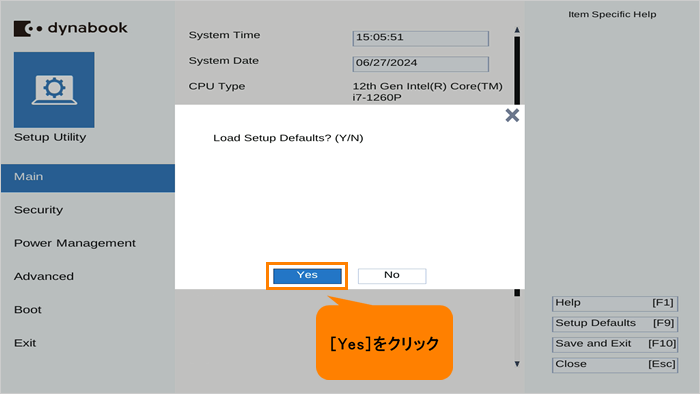Click the scrollbar down arrow
Viewport: 700px width, 394px height.
517,364
